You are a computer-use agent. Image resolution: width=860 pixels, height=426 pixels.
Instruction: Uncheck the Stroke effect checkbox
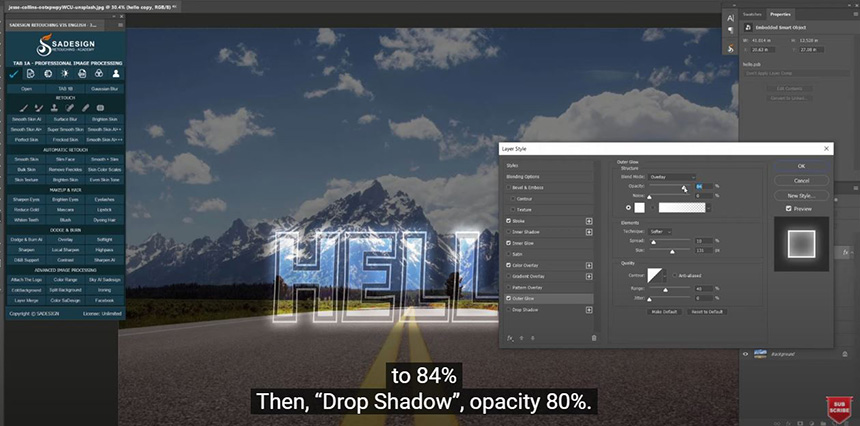[509, 221]
